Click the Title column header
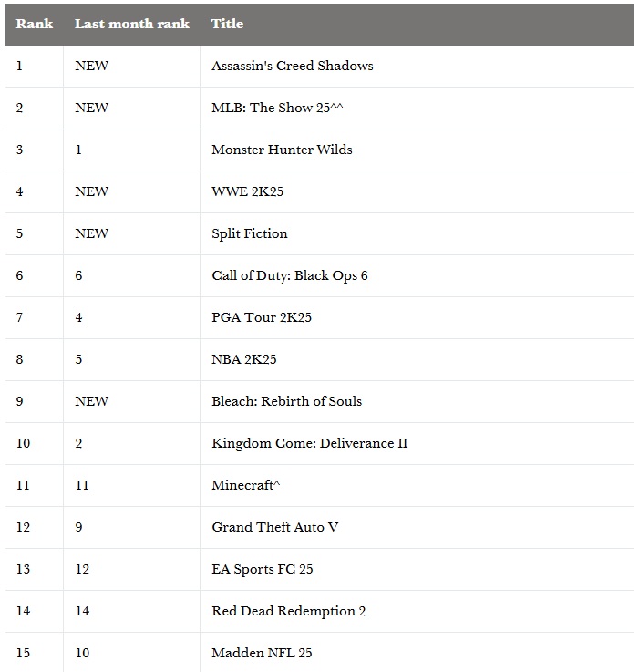The height and width of the screenshot is (672, 639). 227,24
